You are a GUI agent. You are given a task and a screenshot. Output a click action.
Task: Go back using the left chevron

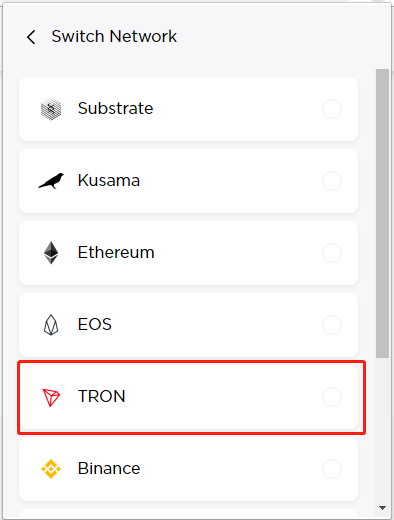[x=31, y=37]
